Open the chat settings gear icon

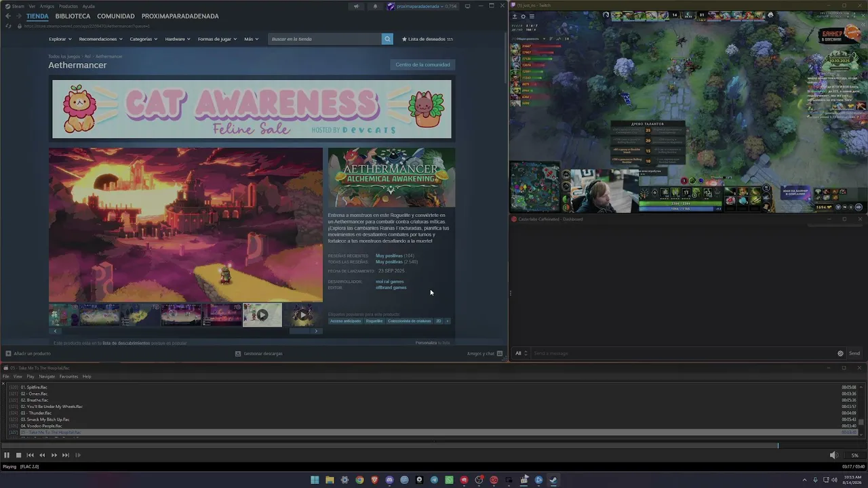tap(840, 353)
